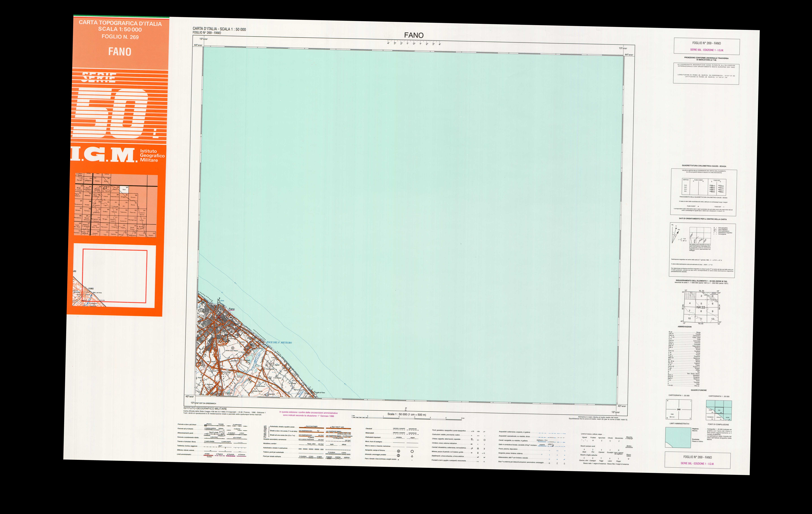Select the SENIGALLIA 281 cell in the union index

[x=719, y=417]
